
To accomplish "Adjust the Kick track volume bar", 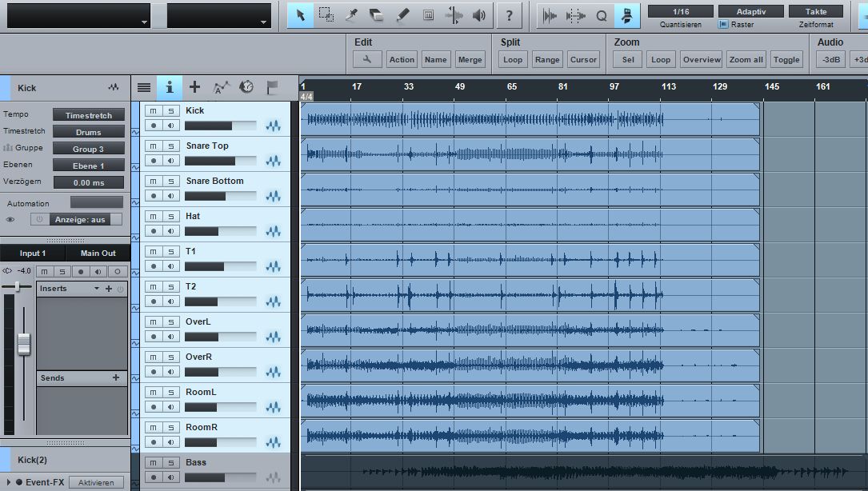I will point(220,126).
